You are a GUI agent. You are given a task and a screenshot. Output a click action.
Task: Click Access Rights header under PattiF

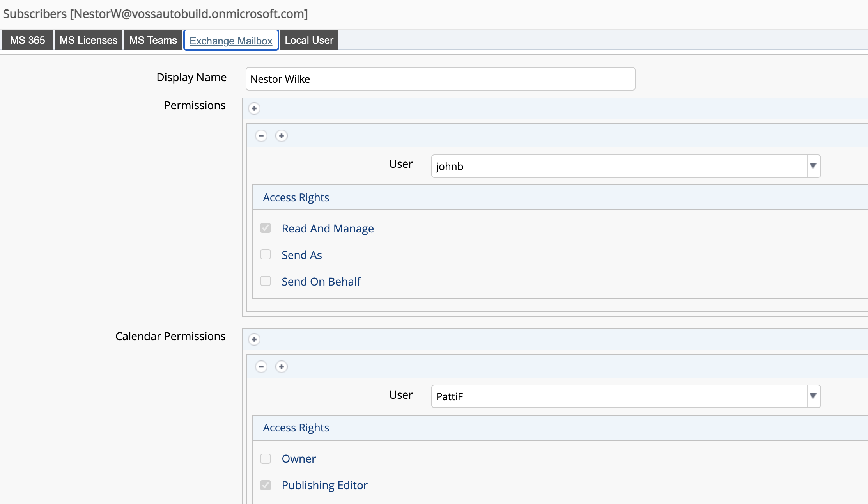pos(296,428)
